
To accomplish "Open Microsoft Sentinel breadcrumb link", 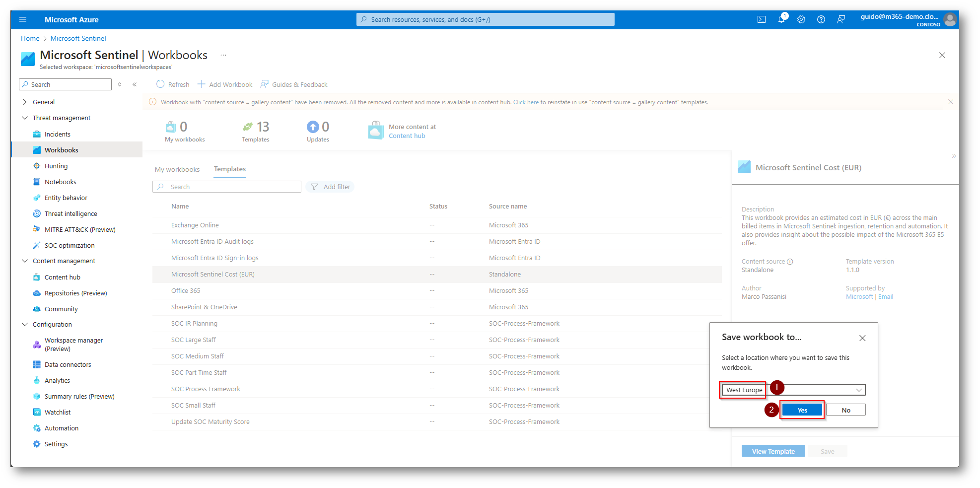I will [x=78, y=38].
